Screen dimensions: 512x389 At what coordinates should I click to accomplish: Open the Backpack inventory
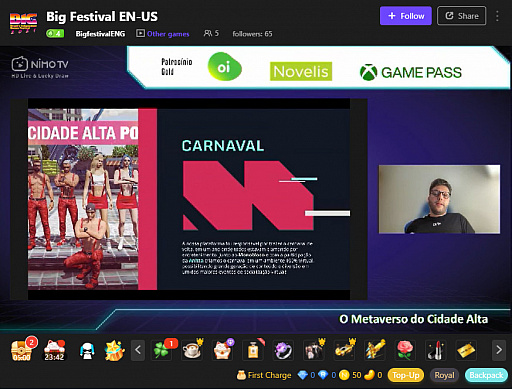[486, 375]
